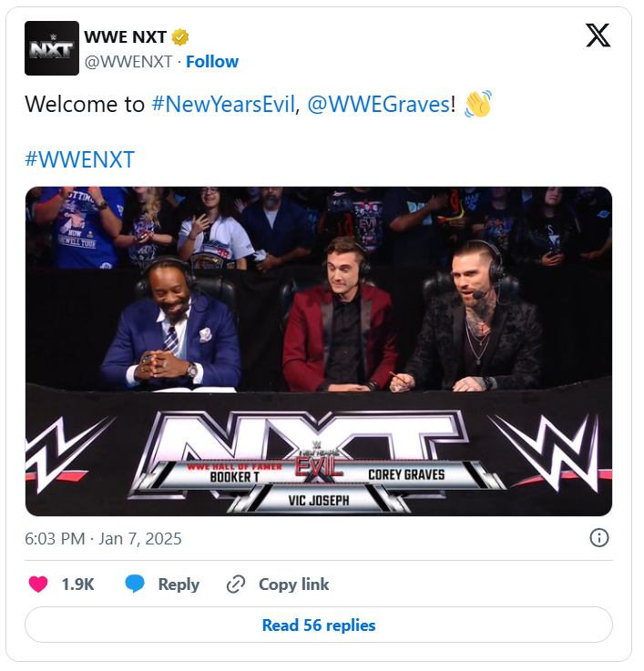The width and height of the screenshot is (644, 671).
Task: Open the commentary desk photo
Action: pos(319,351)
